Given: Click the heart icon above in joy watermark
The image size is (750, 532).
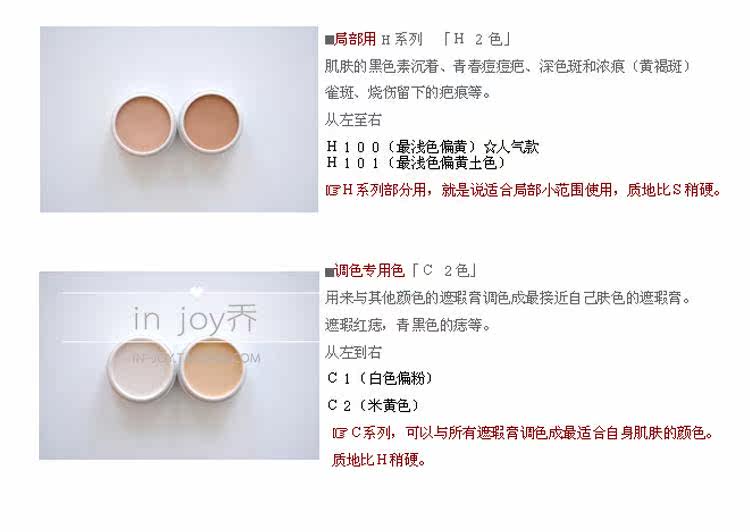Looking at the screenshot, I should pos(196,290).
